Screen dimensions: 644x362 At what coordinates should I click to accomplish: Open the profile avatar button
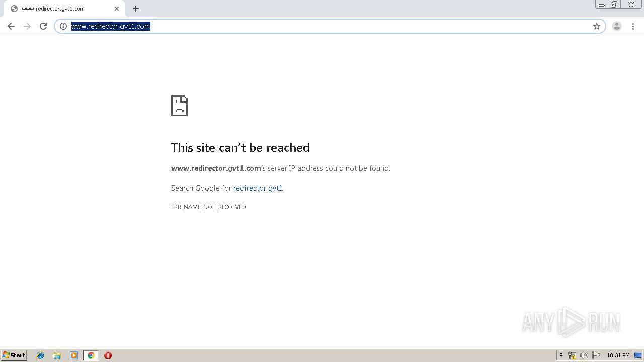pyautogui.click(x=617, y=26)
